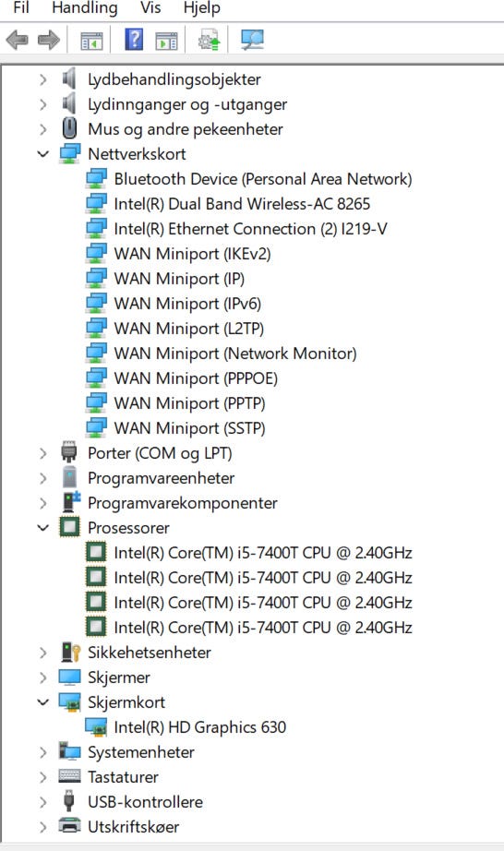Viewport: 504px width, 851px height.
Task: Click the action pane icon beside Help button
Action: (x=166, y=41)
